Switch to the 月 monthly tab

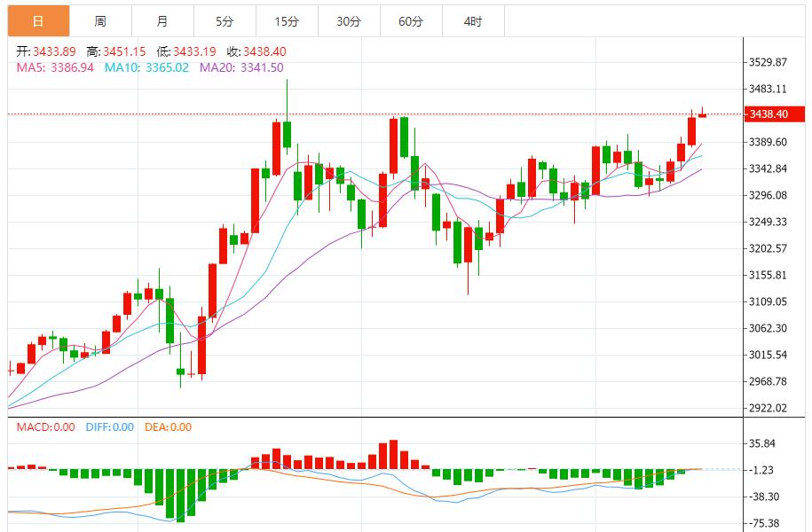coord(162,21)
